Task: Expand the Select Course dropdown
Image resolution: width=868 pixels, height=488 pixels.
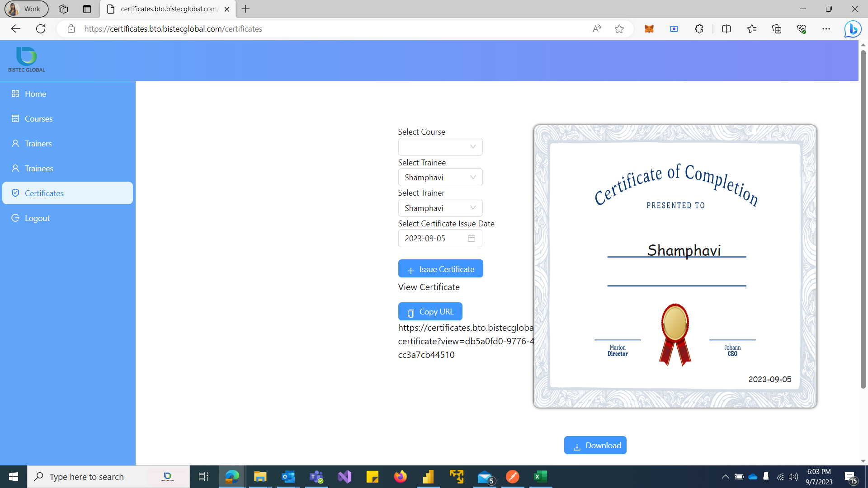Action: coord(440,146)
